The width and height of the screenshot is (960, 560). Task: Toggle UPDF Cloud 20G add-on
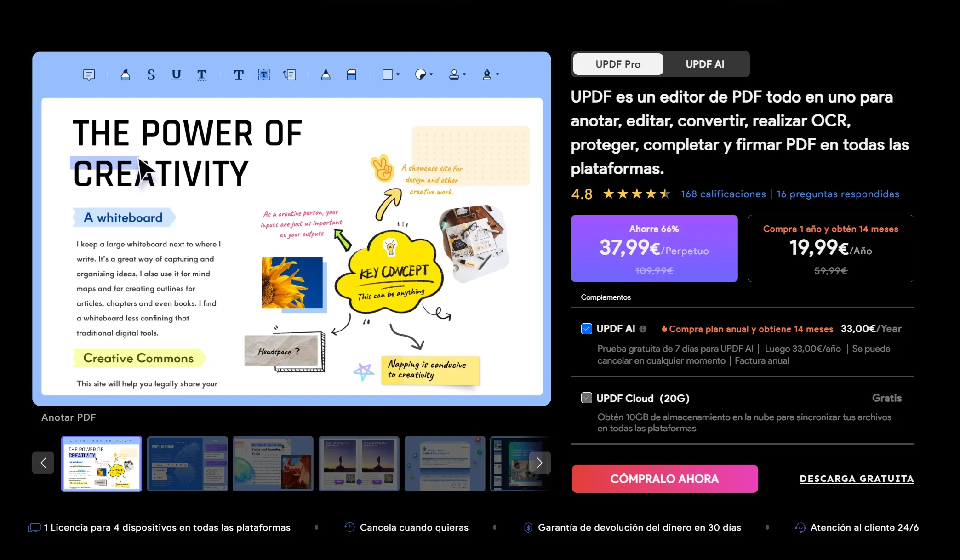[585, 398]
